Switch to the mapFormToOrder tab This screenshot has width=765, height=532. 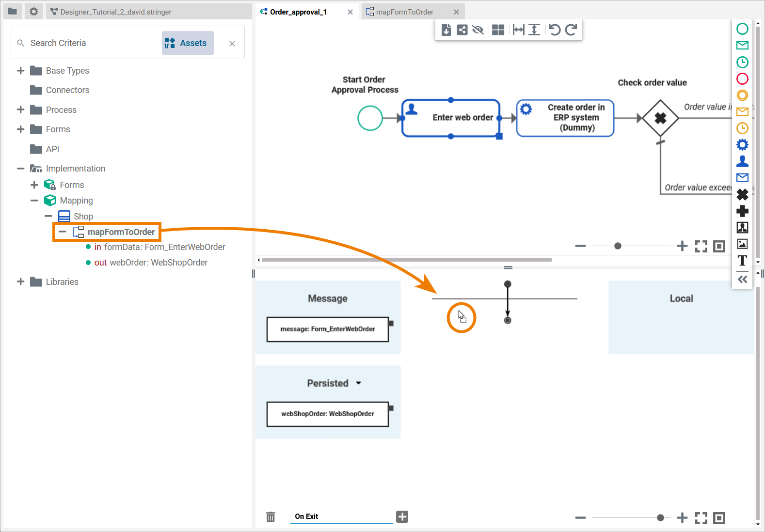click(x=404, y=12)
